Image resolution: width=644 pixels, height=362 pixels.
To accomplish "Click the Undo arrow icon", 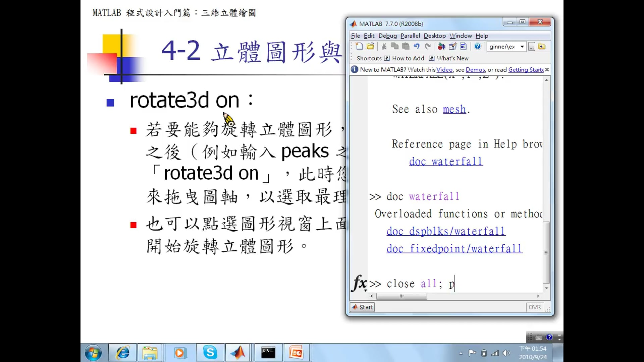I will 417,47.
